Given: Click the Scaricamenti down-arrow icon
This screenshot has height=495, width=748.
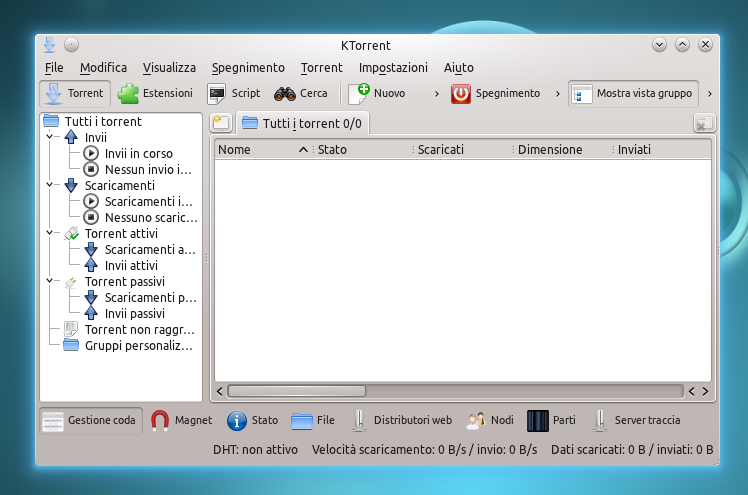Looking at the screenshot, I should 71,186.
